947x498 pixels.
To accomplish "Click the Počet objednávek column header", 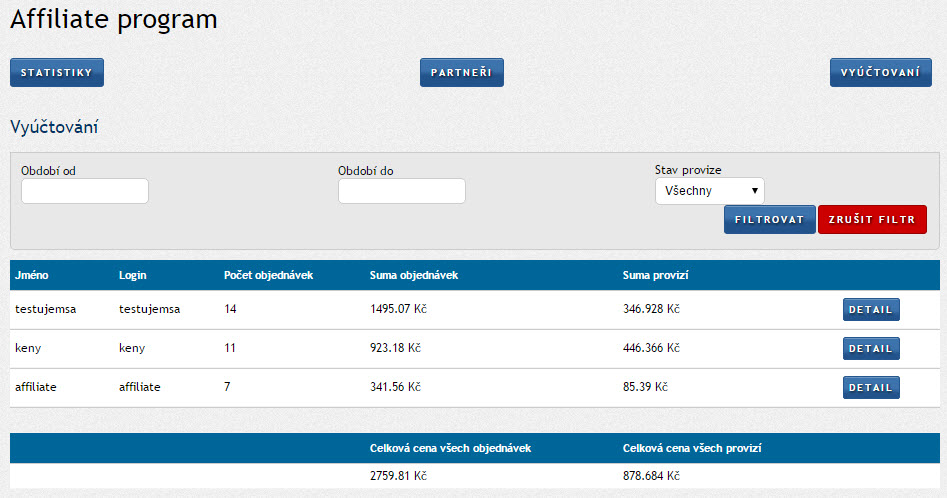I will coord(269,275).
